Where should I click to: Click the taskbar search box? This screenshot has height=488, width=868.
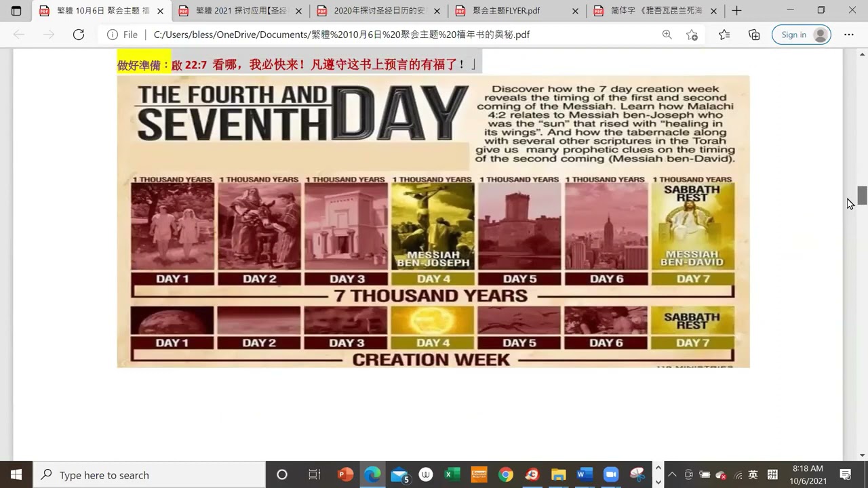click(149, 474)
